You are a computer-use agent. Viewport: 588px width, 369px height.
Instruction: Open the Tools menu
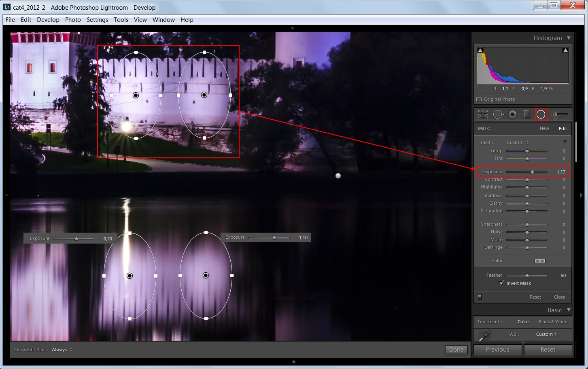point(121,19)
